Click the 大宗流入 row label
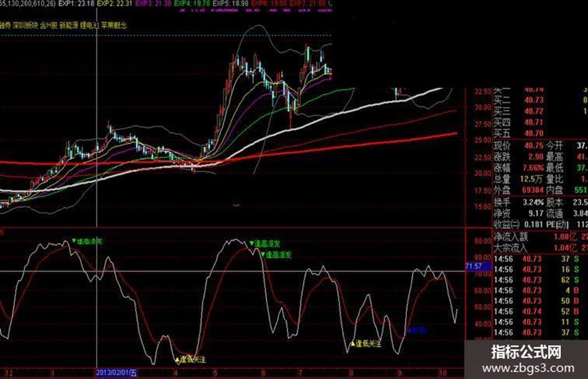Screen dimensions: 588x379 (x=510, y=248)
